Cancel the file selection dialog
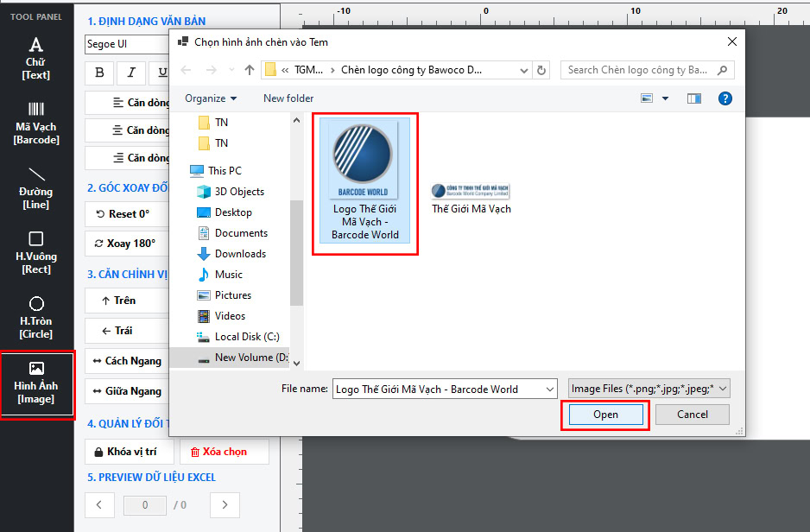The width and height of the screenshot is (810, 532). [x=693, y=415]
